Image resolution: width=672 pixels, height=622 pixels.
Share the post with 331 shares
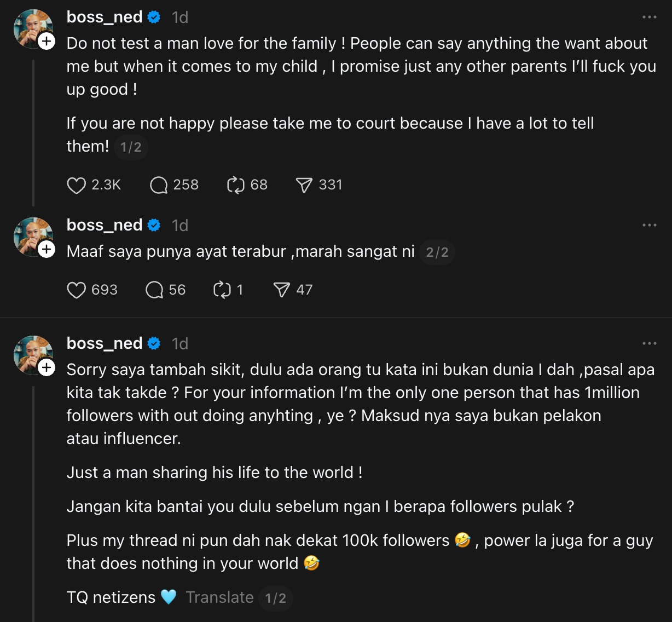click(304, 186)
